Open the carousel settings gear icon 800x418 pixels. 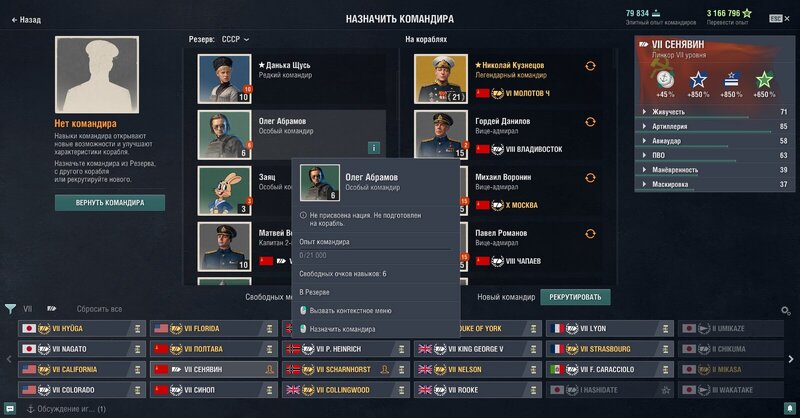(786, 310)
